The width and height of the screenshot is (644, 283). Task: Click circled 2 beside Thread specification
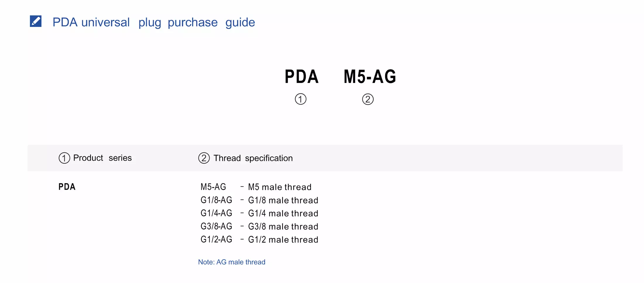(x=204, y=158)
